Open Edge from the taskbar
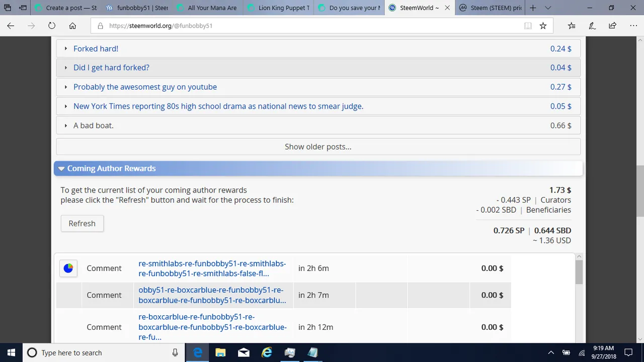Image resolution: width=644 pixels, height=362 pixels. point(197,352)
